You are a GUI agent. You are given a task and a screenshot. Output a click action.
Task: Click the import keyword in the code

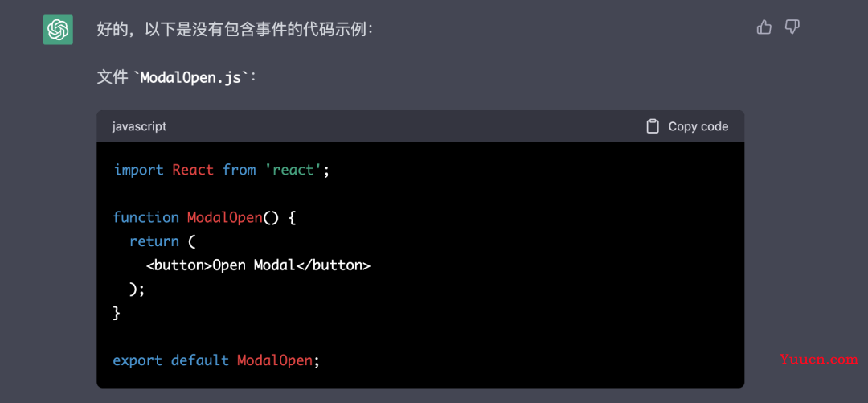coord(138,170)
